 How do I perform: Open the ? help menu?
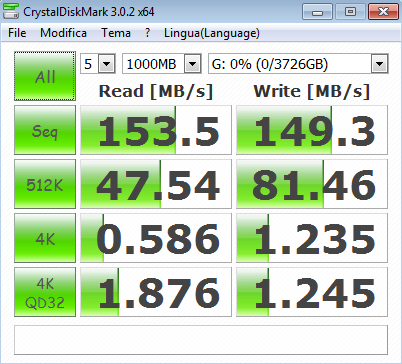coord(148,33)
